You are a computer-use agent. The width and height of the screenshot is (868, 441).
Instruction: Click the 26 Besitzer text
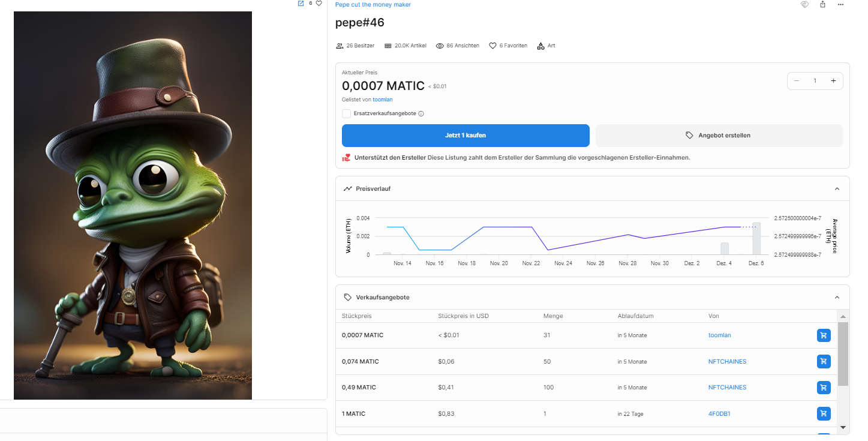click(361, 46)
